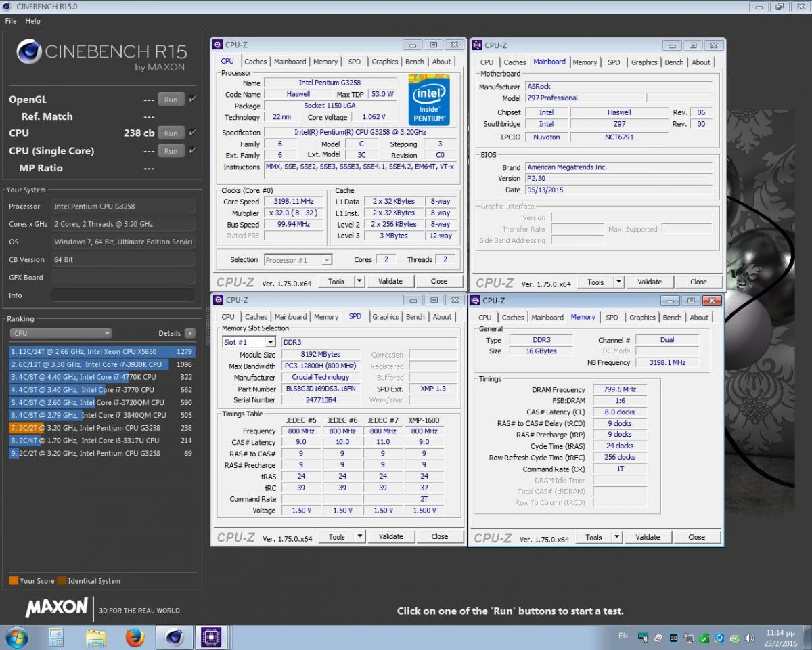
Task: Open the Cinebench Help menu
Action: (32, 21)
